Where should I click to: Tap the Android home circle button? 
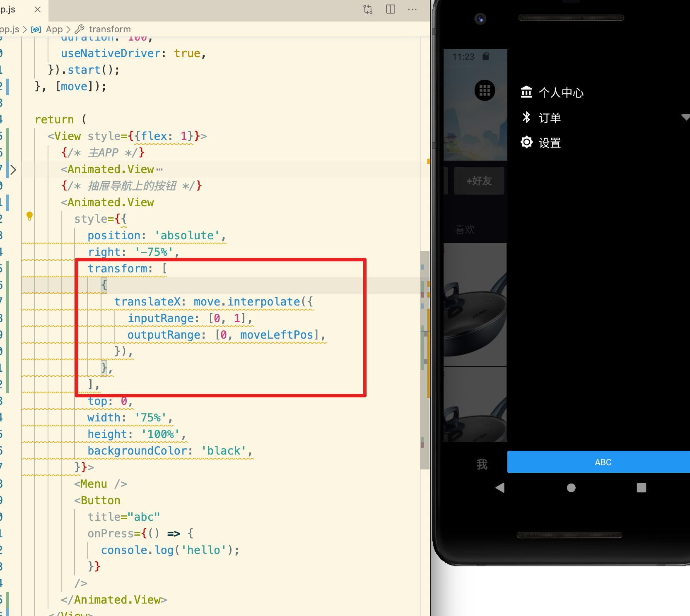571,488
